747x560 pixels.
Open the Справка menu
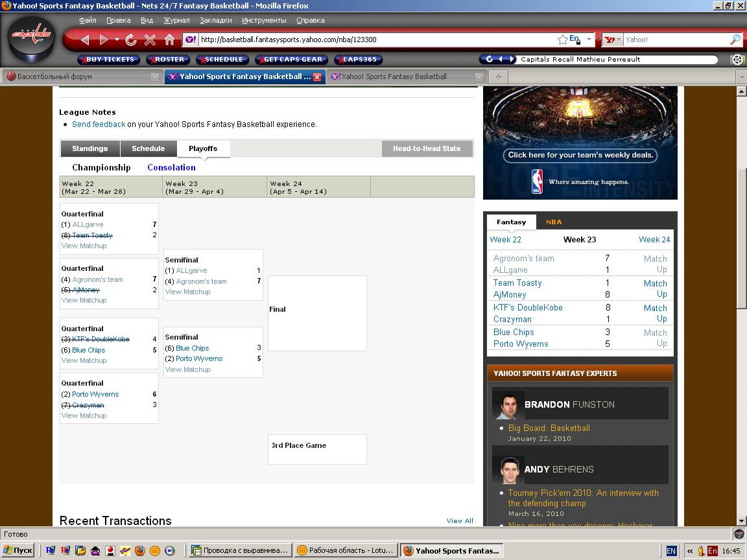(x=310, y=20)
